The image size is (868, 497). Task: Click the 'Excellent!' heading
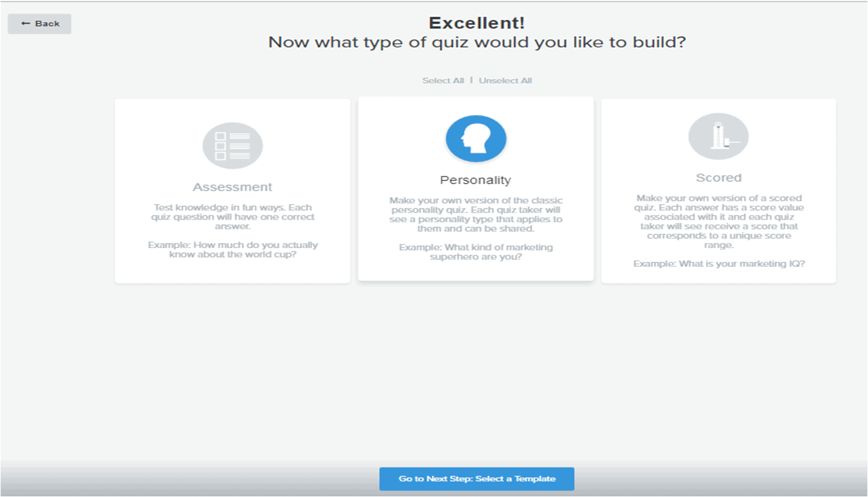[477, 23]
